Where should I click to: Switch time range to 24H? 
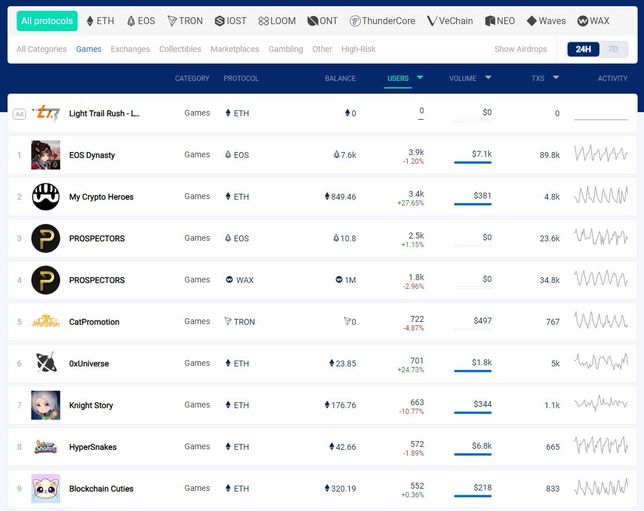[x=583, y=49]
